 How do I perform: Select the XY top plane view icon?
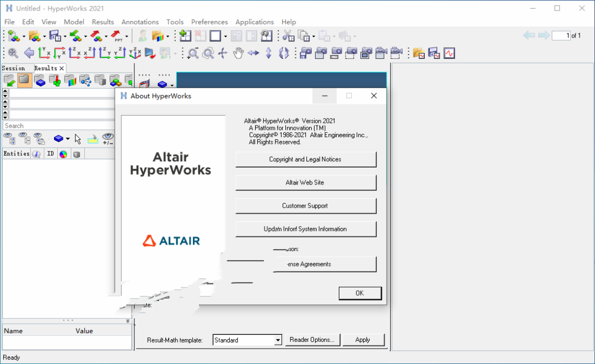coord(44,53)
